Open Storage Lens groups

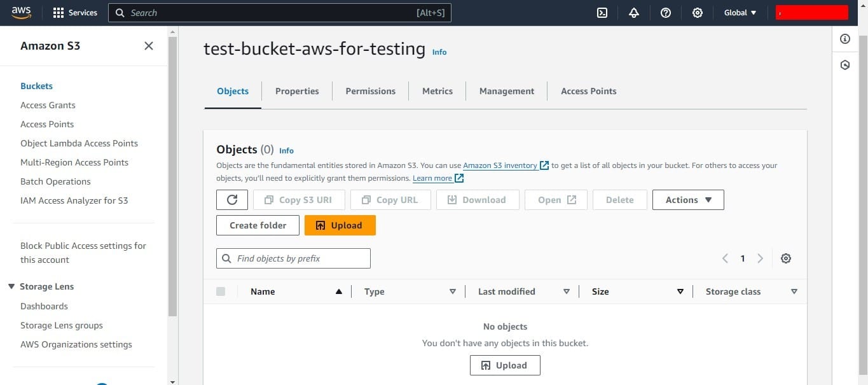[x=62, y=325]
